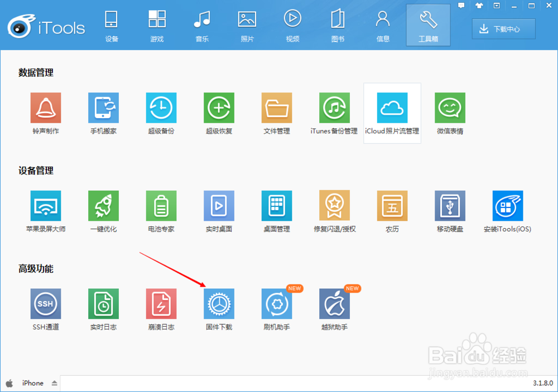Open the 下载中心 download center

pos(503,29)
